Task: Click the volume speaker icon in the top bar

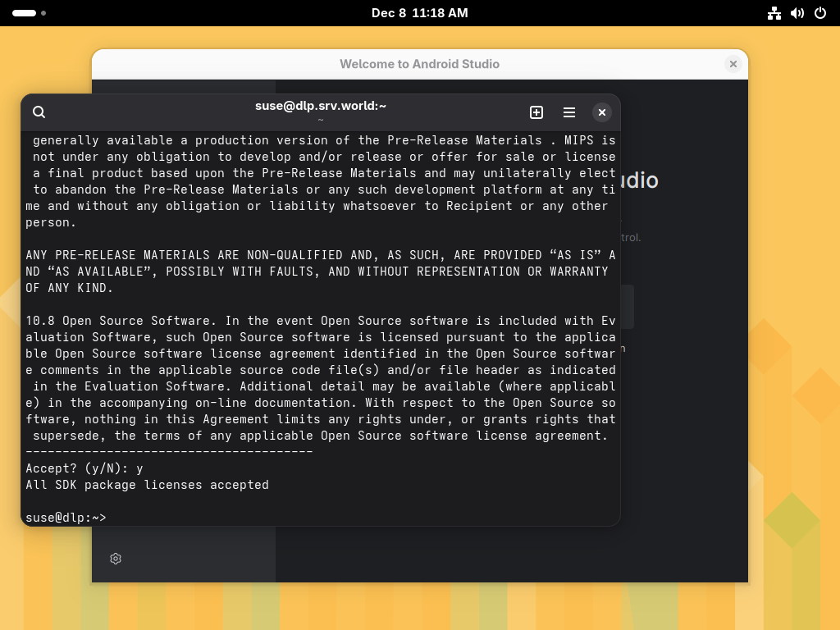Action: (x=797, y=12)
